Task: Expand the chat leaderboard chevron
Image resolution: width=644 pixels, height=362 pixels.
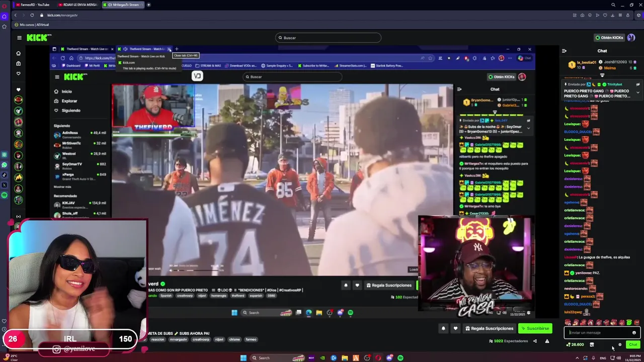Action: [602, 75]
